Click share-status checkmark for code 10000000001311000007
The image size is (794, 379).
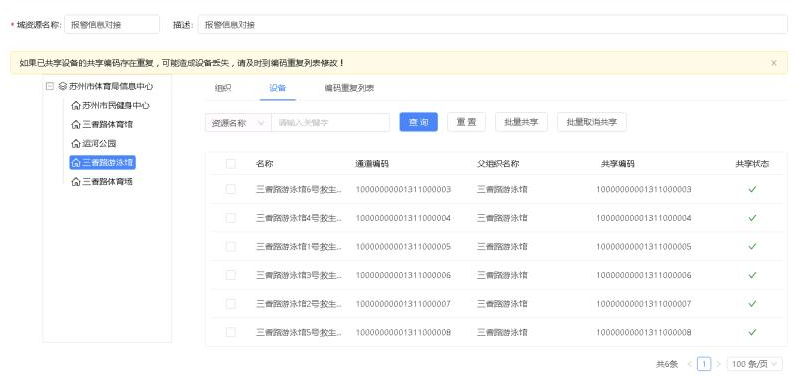point(752,304)
